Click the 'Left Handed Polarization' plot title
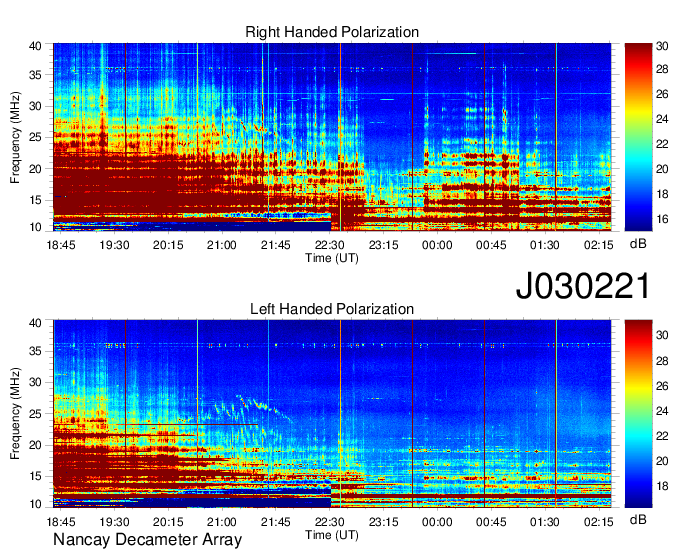 click(x=332, y=309)
